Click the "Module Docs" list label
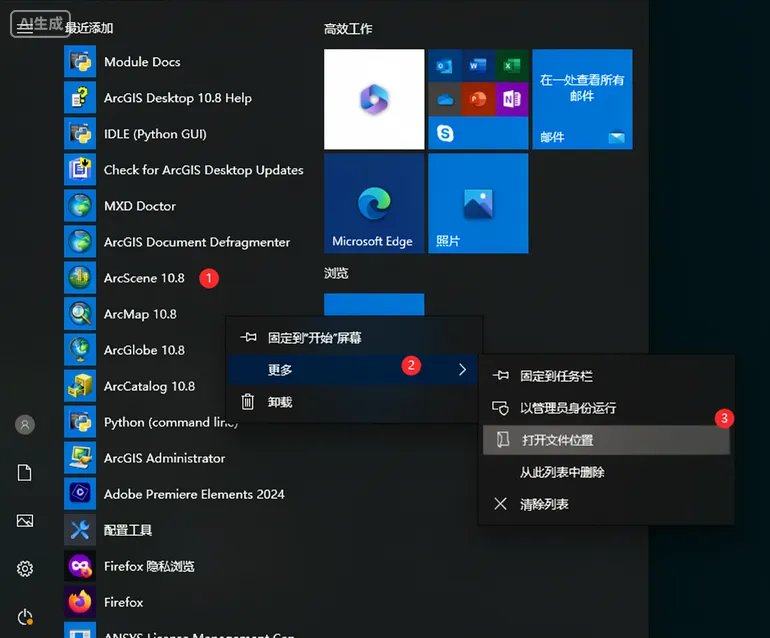 tap(142, 62)
